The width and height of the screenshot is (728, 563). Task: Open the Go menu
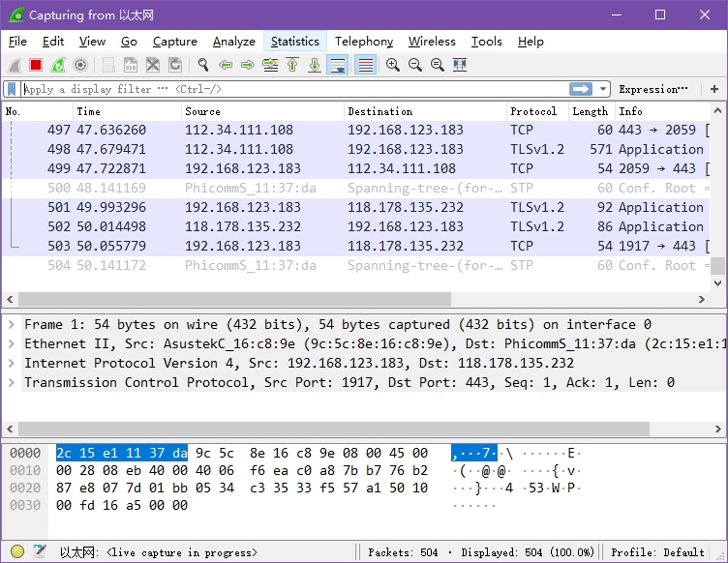coord(129,42)
